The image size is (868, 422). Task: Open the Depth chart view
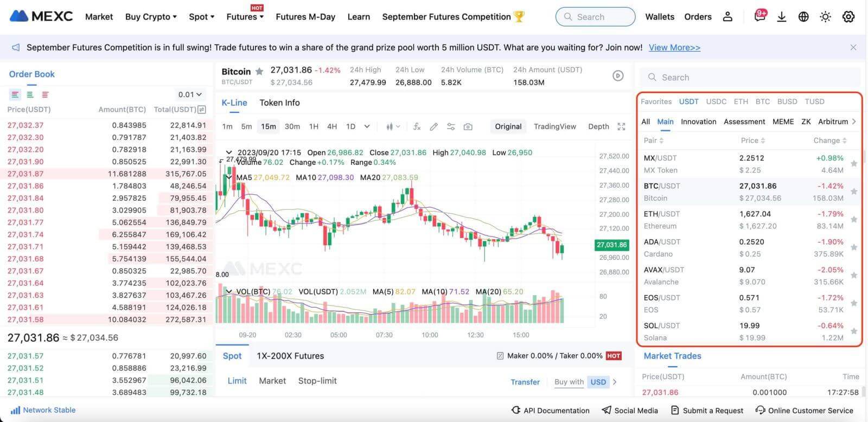pyautogui.click(x=598, y=126)
